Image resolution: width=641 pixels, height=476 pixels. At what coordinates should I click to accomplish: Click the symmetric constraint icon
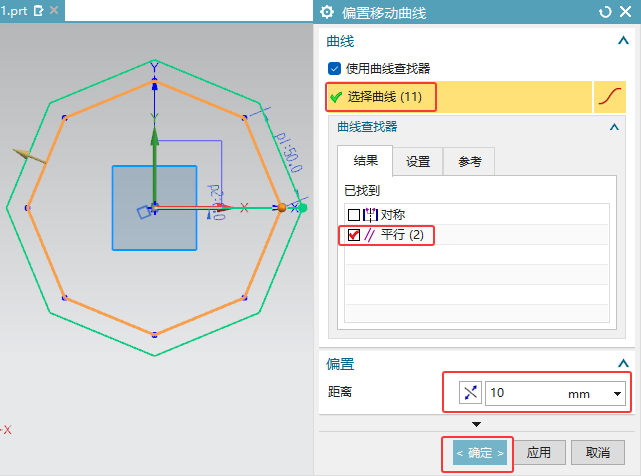(x=370, y=215)
